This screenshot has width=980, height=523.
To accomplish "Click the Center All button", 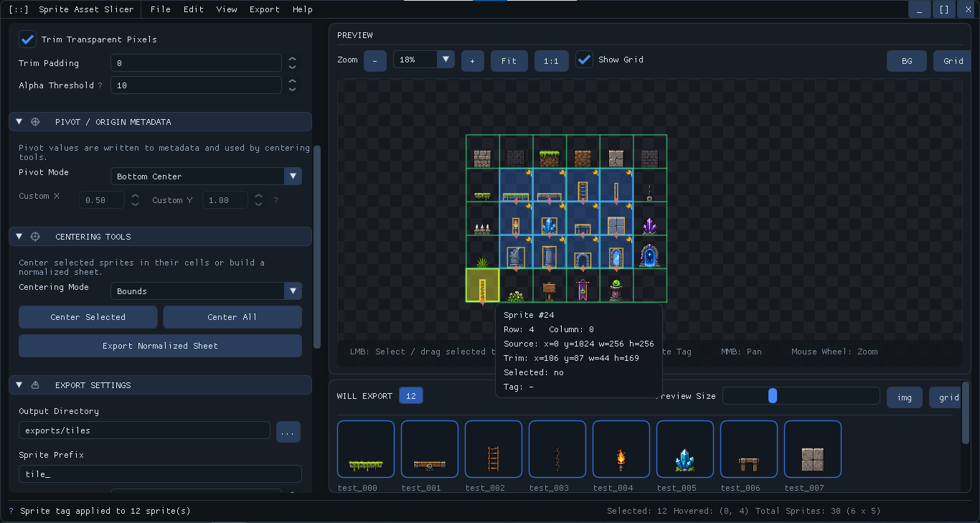I will [232, 317].
